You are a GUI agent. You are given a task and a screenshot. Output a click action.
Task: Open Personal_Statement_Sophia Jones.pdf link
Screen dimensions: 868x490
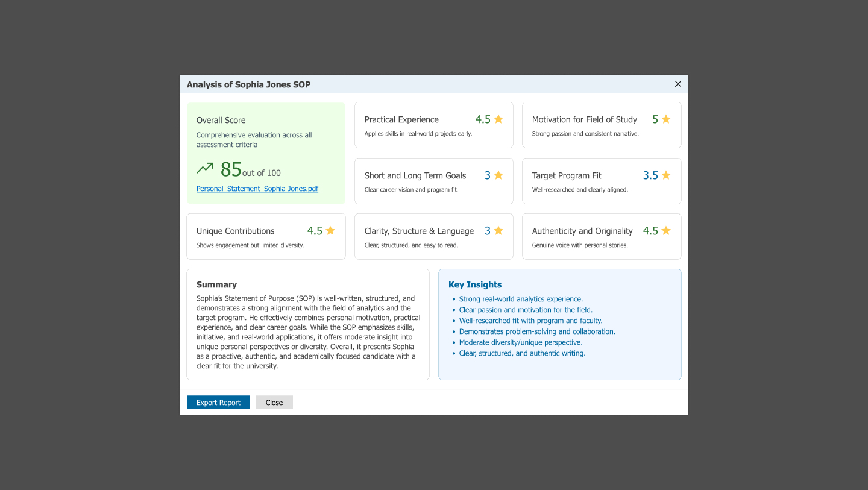click(x=257, y=189)
